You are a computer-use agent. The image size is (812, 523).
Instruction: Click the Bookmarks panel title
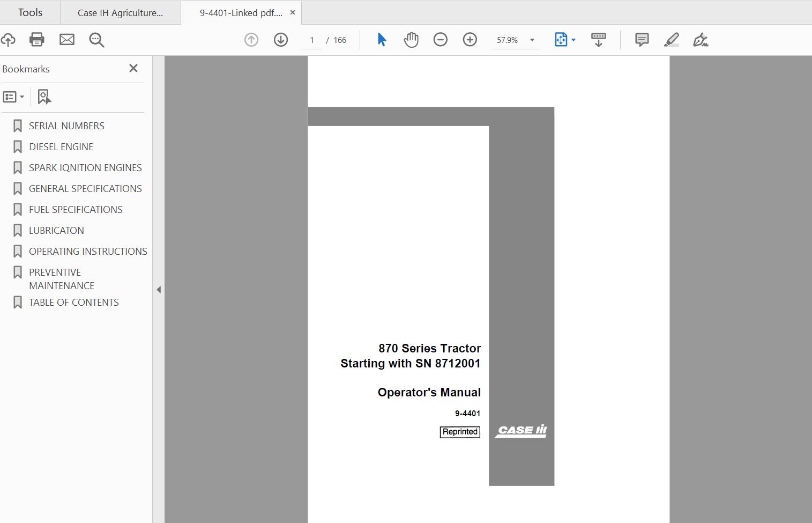[x=26, y=69]
